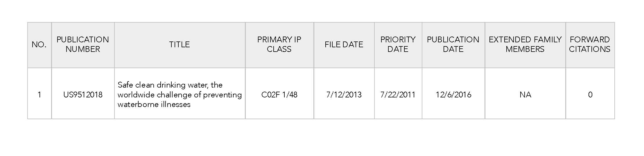Screen dimensions: 644x156
Task: Click the PUBLICATION NUMBER column header
Action: [83, 44]
